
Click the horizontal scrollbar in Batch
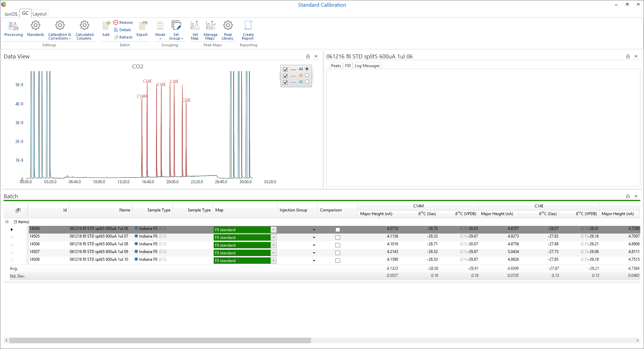(x=160, y=340)
